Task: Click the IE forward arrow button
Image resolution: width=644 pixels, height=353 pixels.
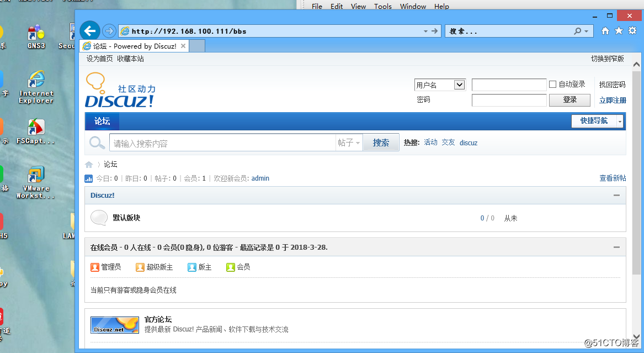Action: 109,31
